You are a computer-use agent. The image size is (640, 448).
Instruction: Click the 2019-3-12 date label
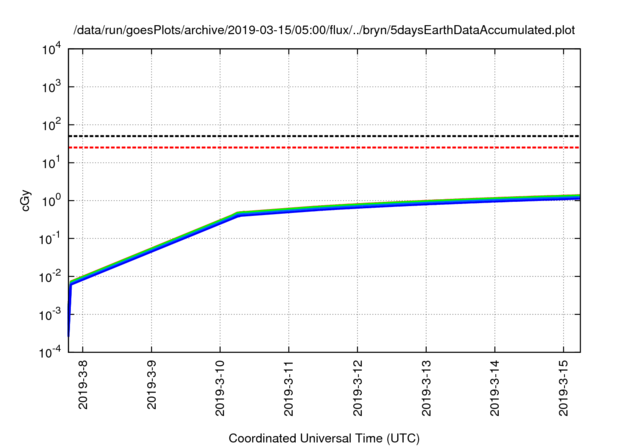coord(358,388)
